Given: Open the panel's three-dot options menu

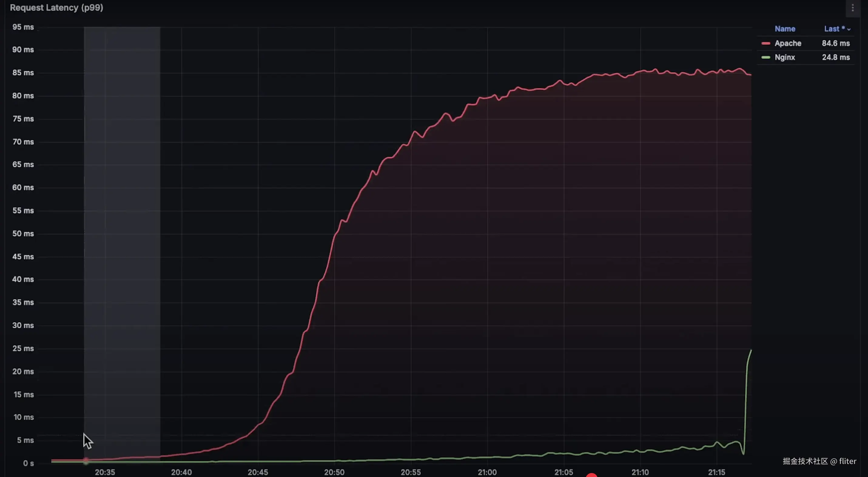Looking at the screenshot, I should click(x=853, y=8).
